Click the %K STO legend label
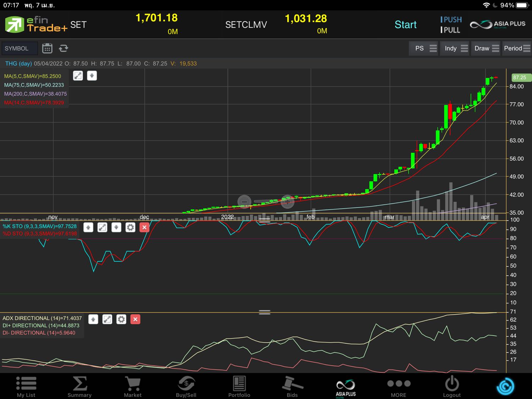The image size is (532, 399). pos(40,226)
